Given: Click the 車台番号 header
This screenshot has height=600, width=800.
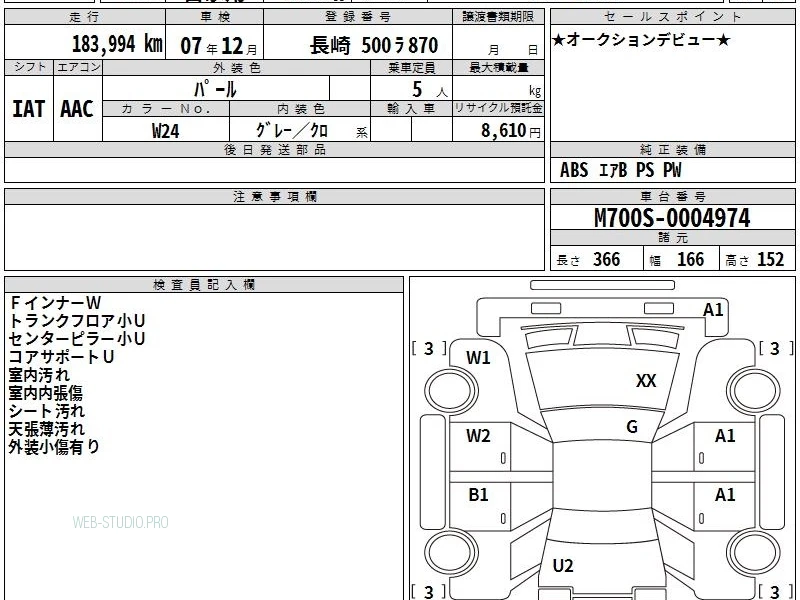Looking at the screenshot, I should click(x=672, y=196).
